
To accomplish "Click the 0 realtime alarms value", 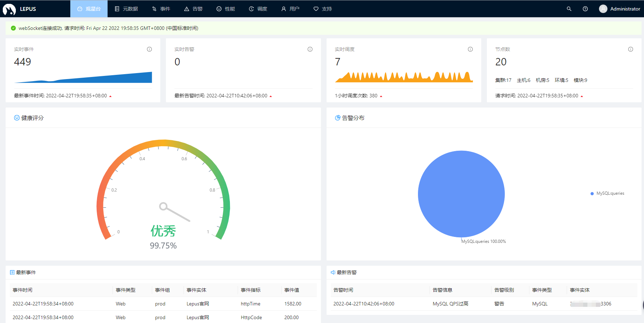I will 177,62.
